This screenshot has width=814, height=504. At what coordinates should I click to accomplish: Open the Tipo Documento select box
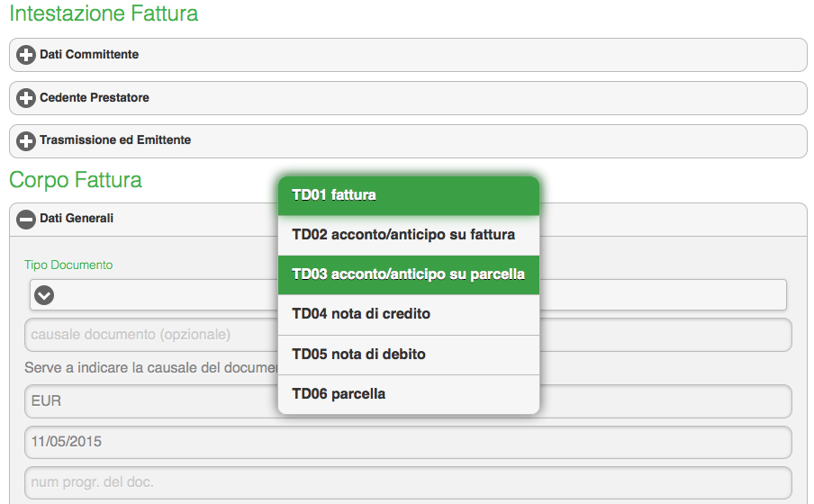tap(153, 294)
